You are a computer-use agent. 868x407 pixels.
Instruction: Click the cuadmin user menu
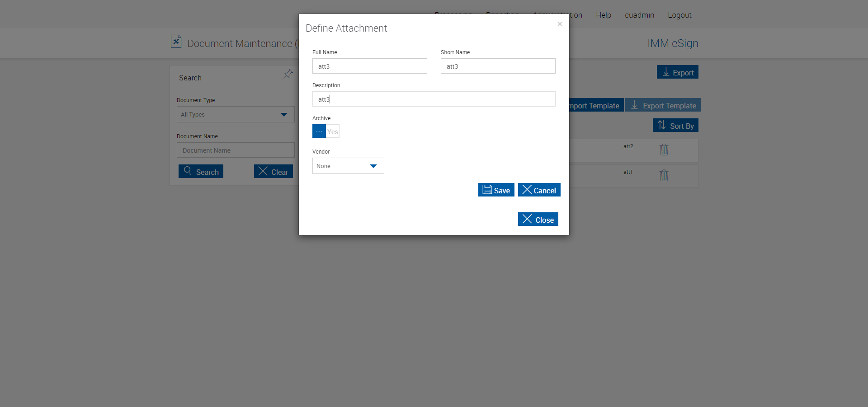coord(639,15)
